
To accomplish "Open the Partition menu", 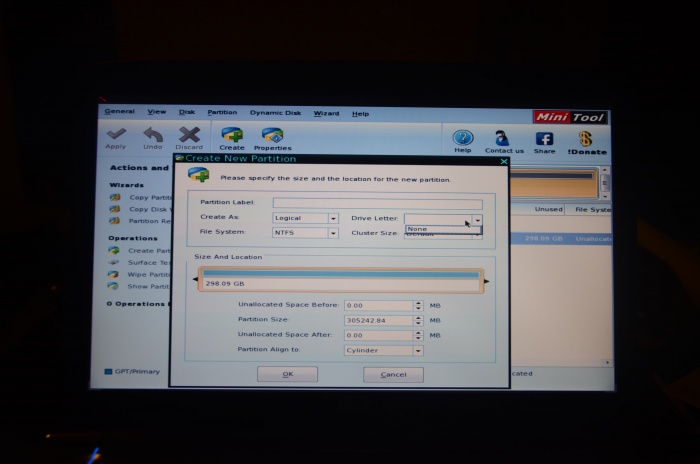I will pos(222,113).
